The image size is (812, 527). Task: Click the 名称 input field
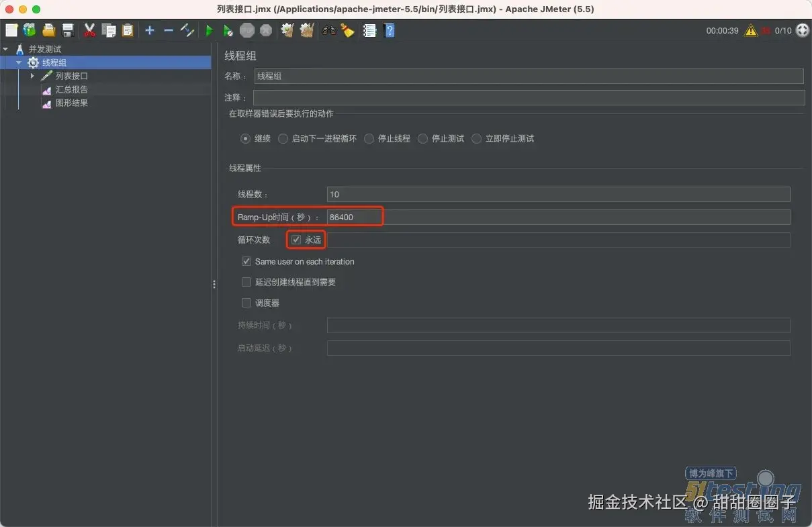(529, 76)
